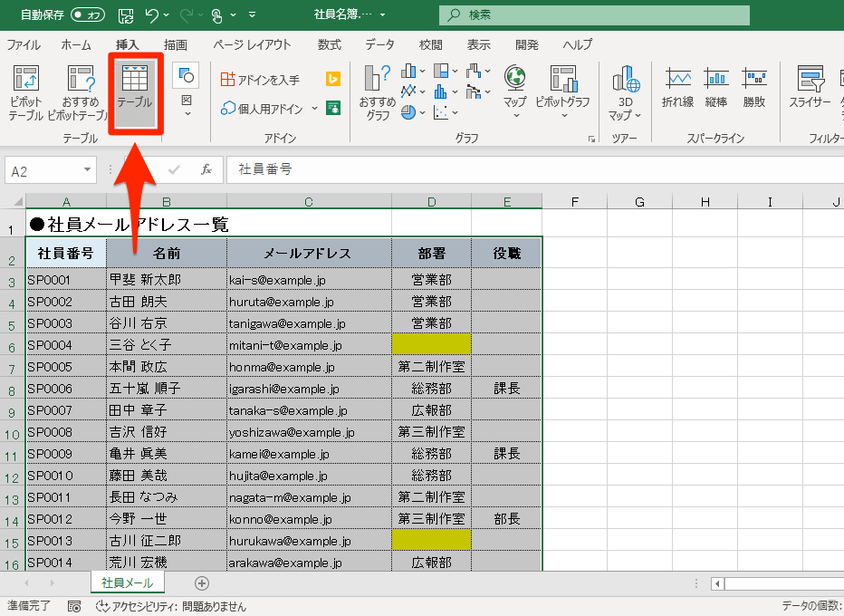Click the 検索 search box
Image resolution: width=844 pixels, height=616 pixels.
pos(594,15)
